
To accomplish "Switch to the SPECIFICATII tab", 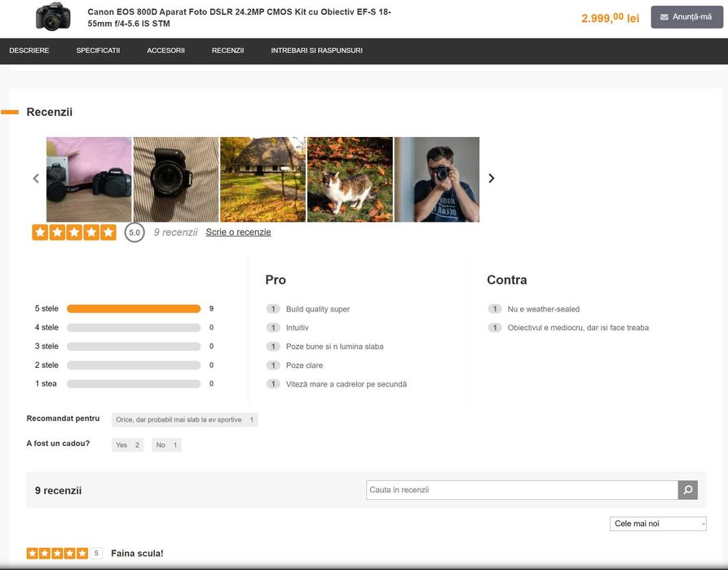I will click(98, 51).
